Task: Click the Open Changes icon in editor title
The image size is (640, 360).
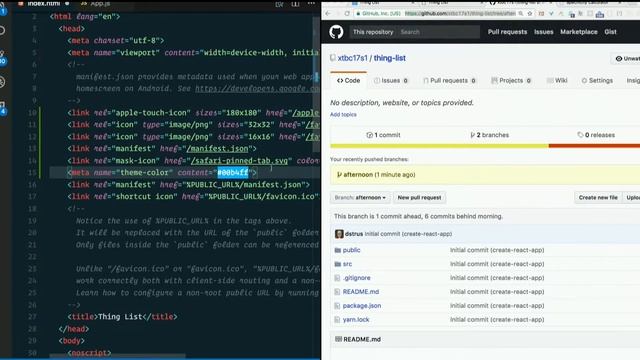Action: 279,4
